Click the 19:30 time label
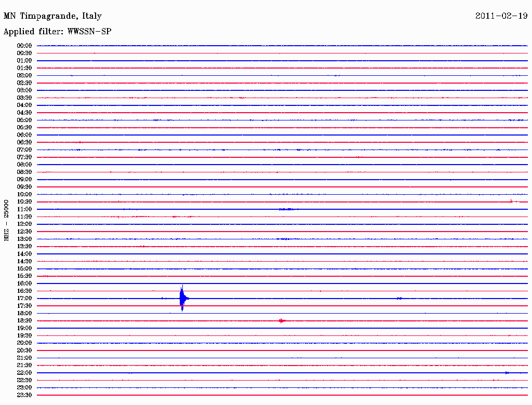Viewport: 532px width, 405px height. (x=24, y=335)
